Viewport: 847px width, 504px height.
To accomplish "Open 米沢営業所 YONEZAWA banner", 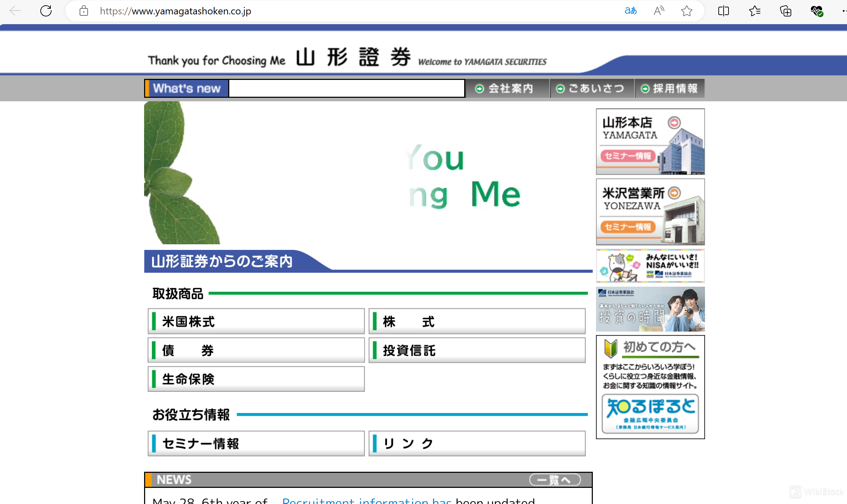I will [650, 212].
